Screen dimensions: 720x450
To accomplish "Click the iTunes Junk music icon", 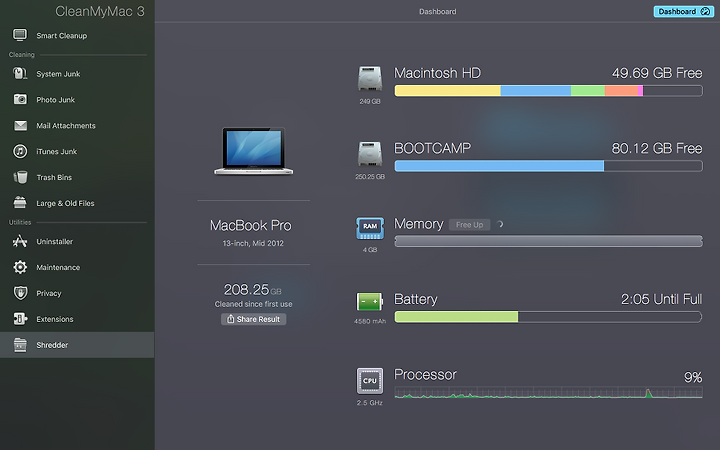I will pos(20,151).
